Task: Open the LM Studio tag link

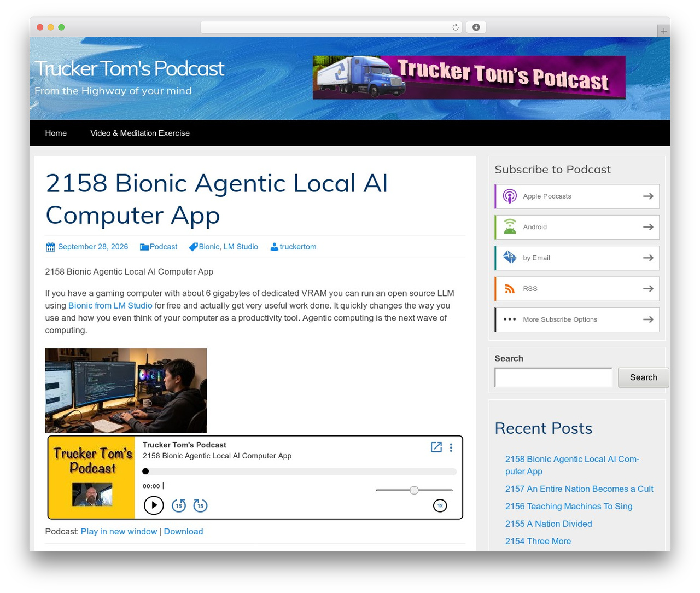Action: [x=241, y=247]
